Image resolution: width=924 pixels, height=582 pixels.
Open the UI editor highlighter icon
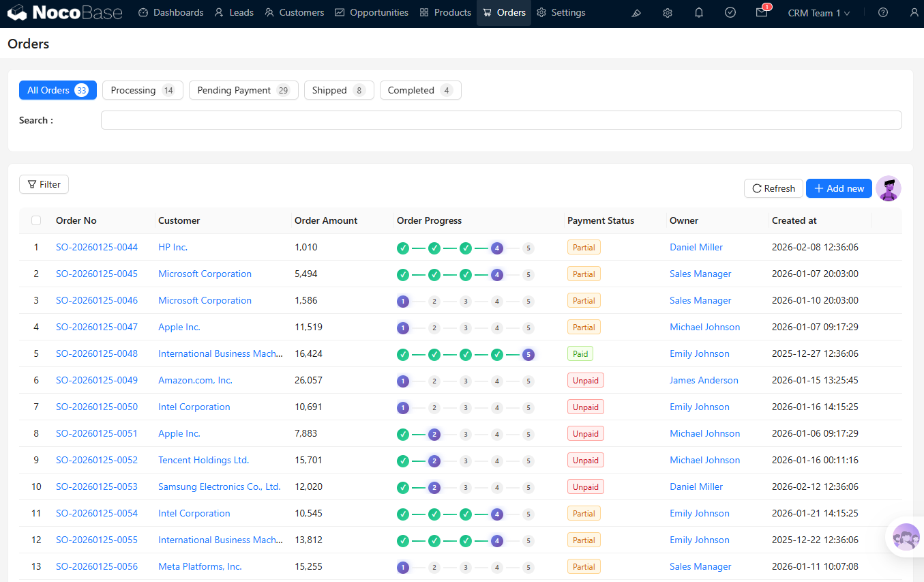636,13
